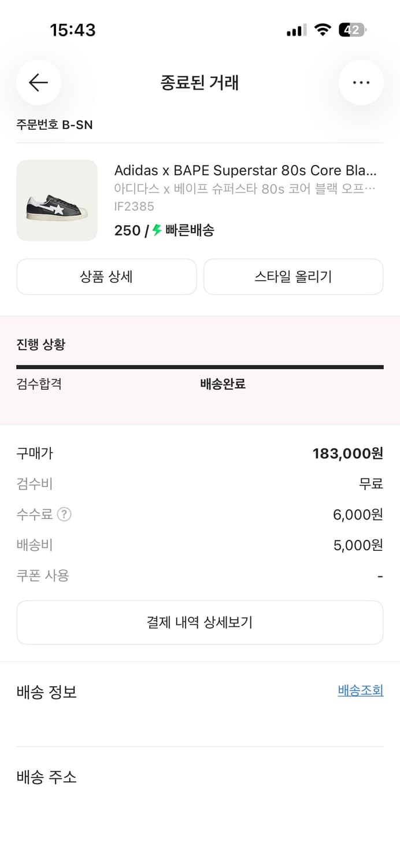Follow the 배송조회 shipment tracking link
The height and width of the screenshot is (868, 400).
click(x=360, y=690)
